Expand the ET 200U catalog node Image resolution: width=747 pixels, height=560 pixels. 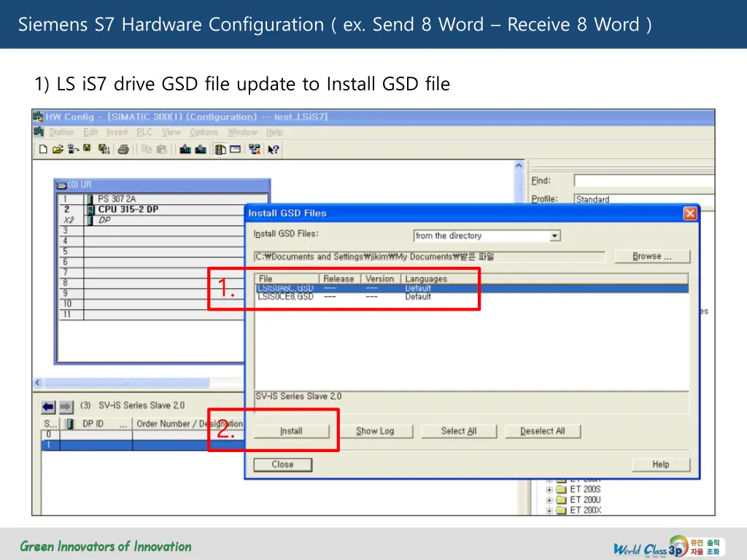click(549, 500)
